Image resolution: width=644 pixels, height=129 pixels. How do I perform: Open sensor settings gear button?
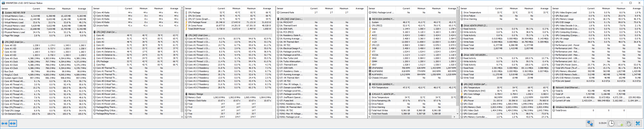629,123
